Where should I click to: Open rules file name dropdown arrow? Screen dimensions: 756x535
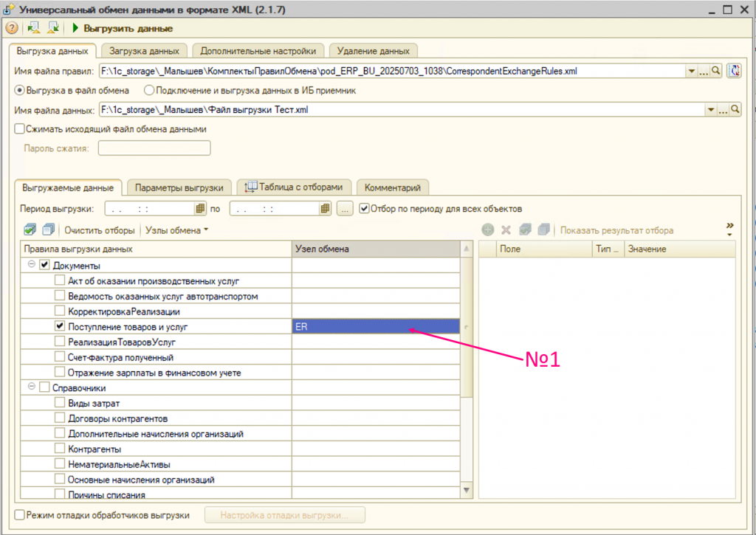[692, 71]
